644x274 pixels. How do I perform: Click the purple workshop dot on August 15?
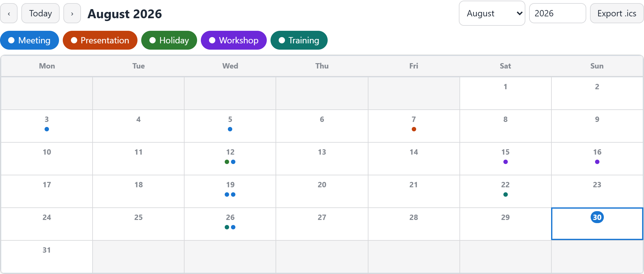click(506, 162)
